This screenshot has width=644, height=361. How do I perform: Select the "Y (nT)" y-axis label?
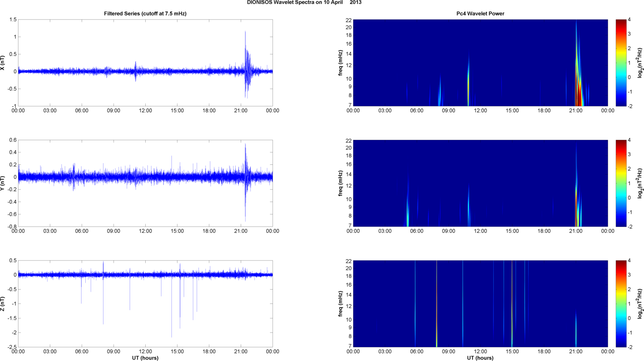point(3,183)
